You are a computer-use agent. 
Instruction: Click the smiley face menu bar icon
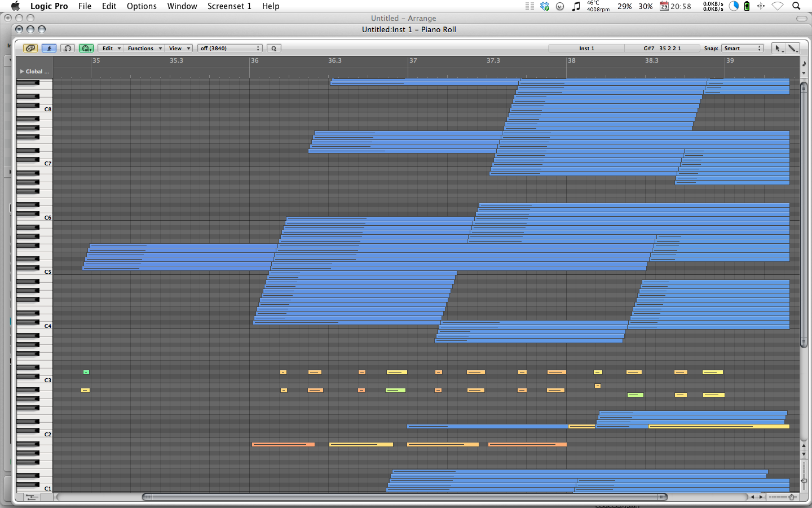[x=560, y=6]
